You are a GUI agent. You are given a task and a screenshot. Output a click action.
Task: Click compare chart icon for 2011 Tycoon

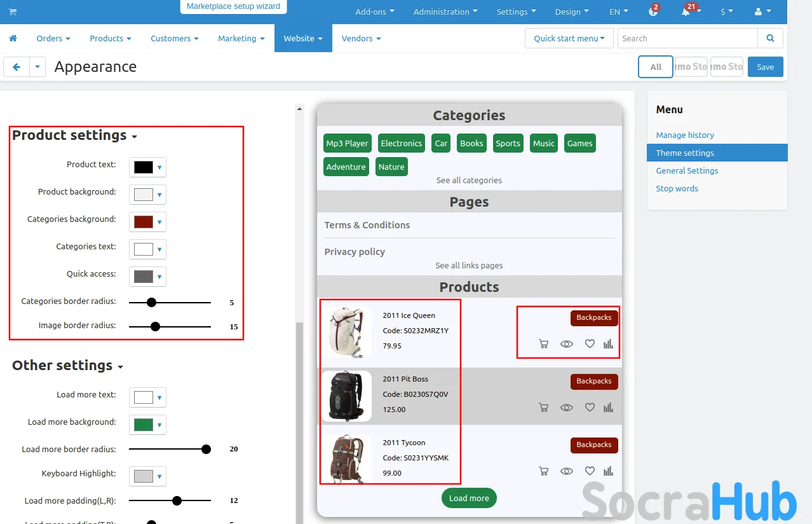tap(608, 471)
